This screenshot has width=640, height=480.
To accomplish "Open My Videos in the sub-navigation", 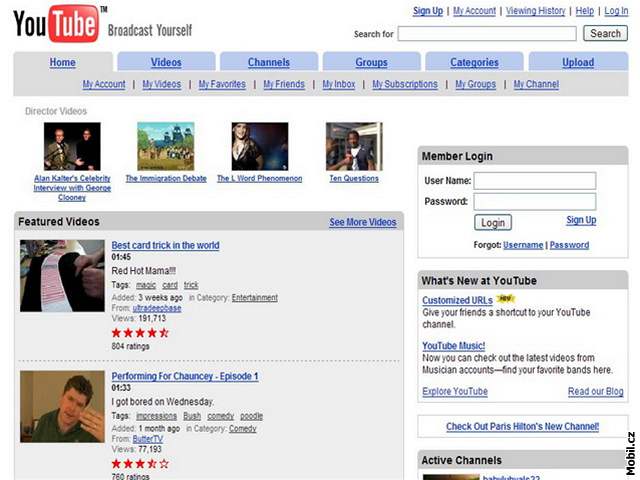I will (162, 84).
